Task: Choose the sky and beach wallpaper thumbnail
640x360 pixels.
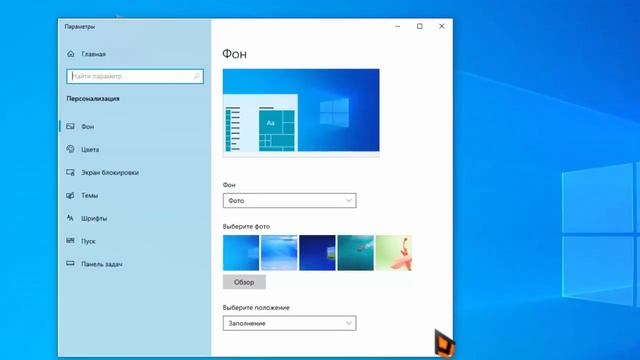Action: pos(279,253)
